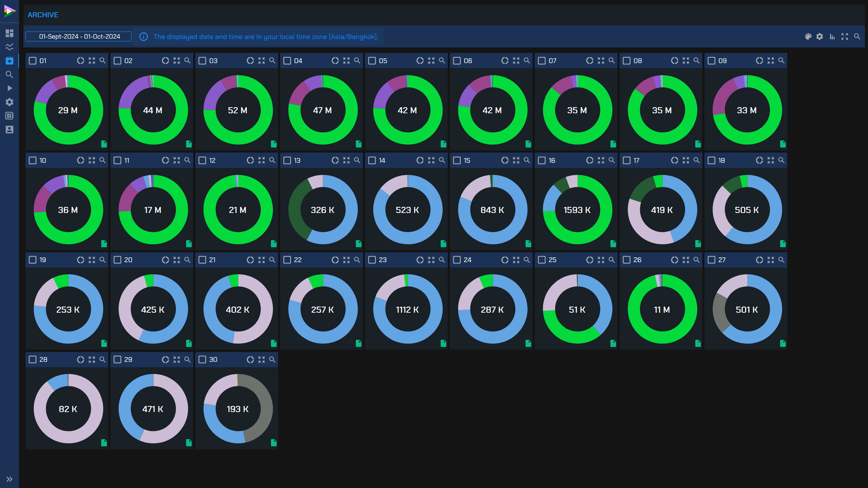Click the info icon beside time zone message
868x488 pixels.
pos(144,37)
